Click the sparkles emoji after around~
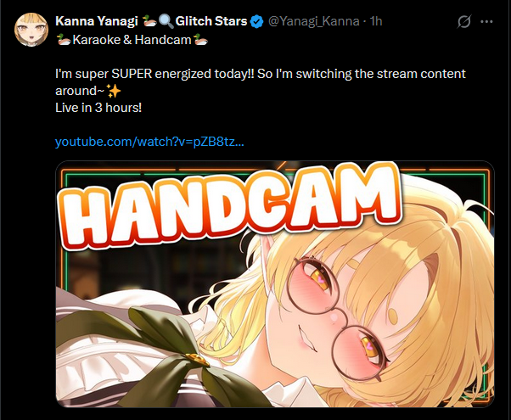 pos(114,91)
